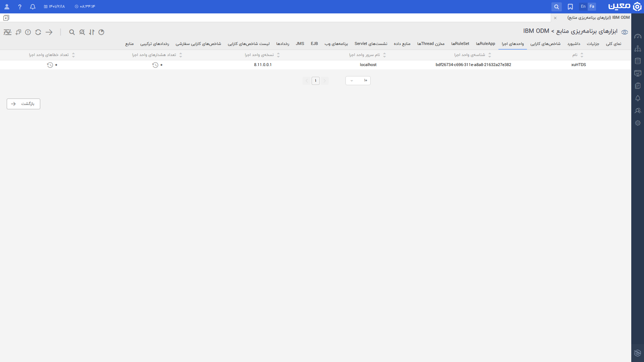644x362 pixels.
Task: Click the bookmark icon in top bar
Action: coord(570,7)
